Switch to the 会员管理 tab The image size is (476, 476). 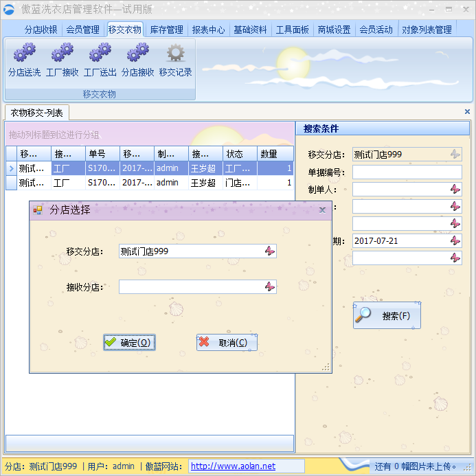pyautogui.click(x=82, y=30)
